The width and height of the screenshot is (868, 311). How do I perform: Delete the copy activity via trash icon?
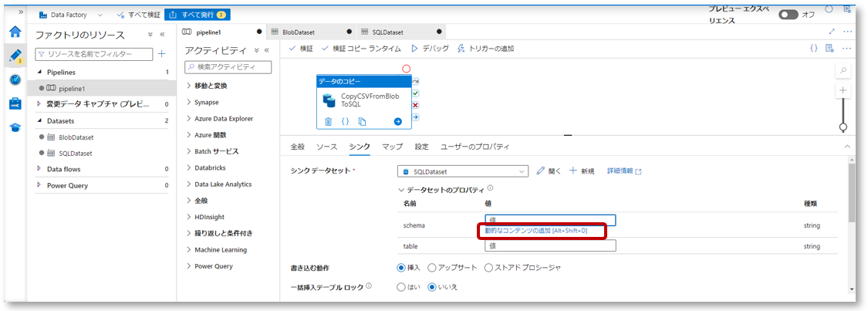pyautogui.click(x=328, y=121)
